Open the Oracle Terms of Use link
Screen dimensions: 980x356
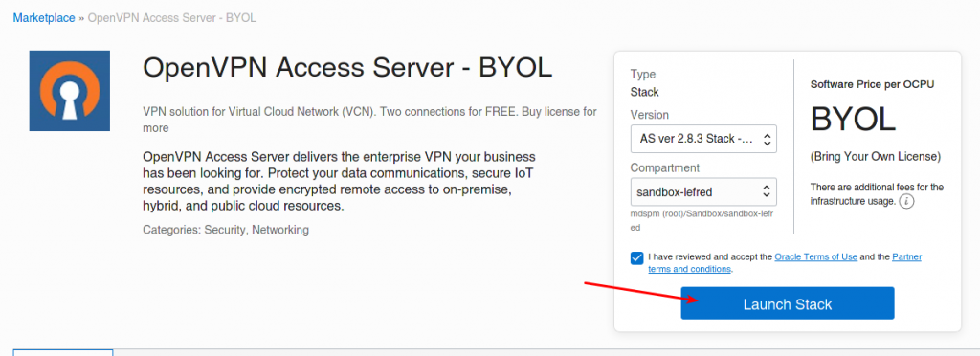pos(815,256)
